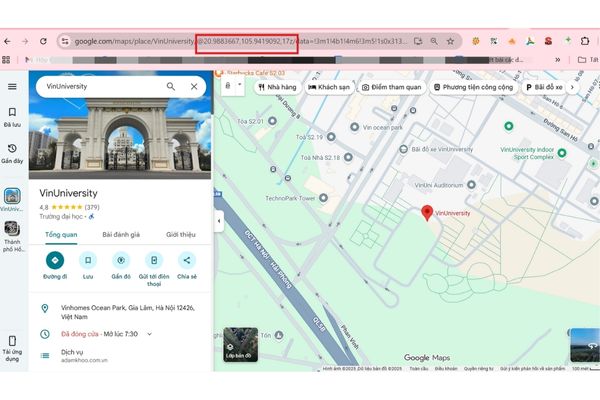The width and height of the screenshot is (600, 400).
Task: Click VinUniversity Indoor Sport Complex marker
Action: (562, 153)
